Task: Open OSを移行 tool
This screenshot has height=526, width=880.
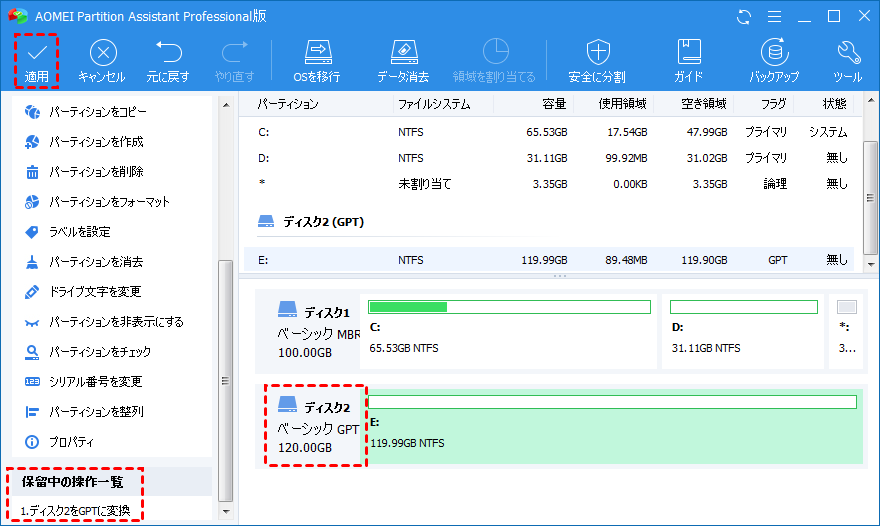Action: (317, 61)
